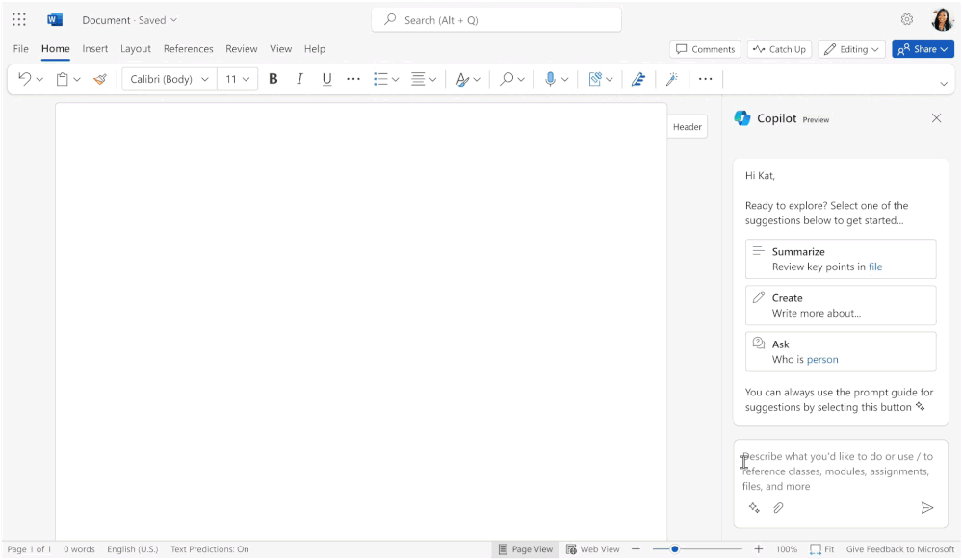Click the Share button
962x560 pixels.
pyautogui.click(x=923, y=49)
